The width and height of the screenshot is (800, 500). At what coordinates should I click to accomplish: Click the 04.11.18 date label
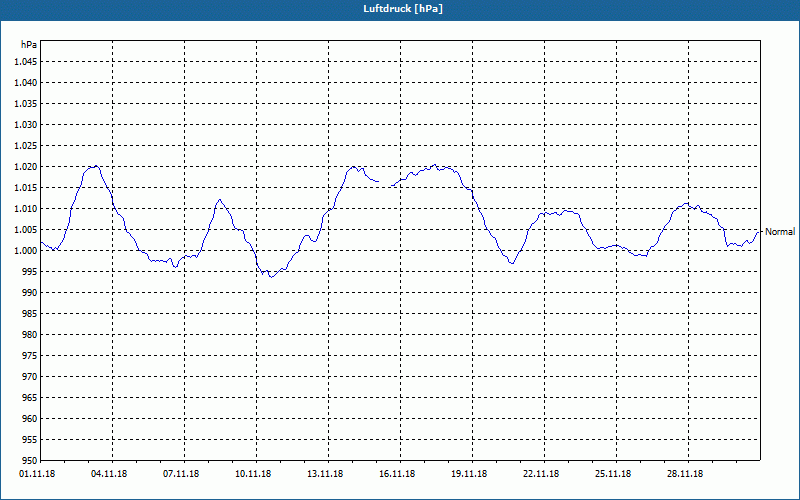click(109, 473)
